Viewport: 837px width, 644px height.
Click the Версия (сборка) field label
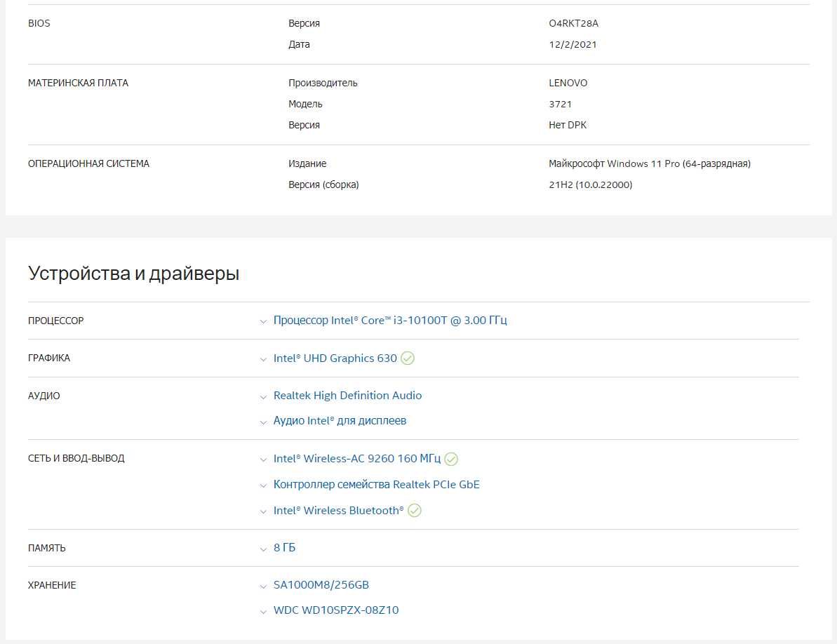(323, 185)
